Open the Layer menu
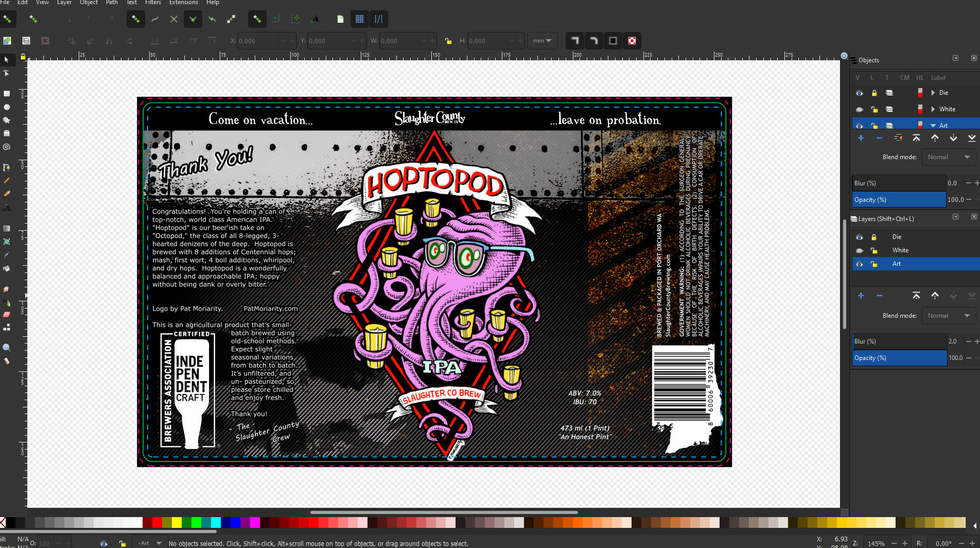This screenshot has height=548, width=980. tap(64, 3)
